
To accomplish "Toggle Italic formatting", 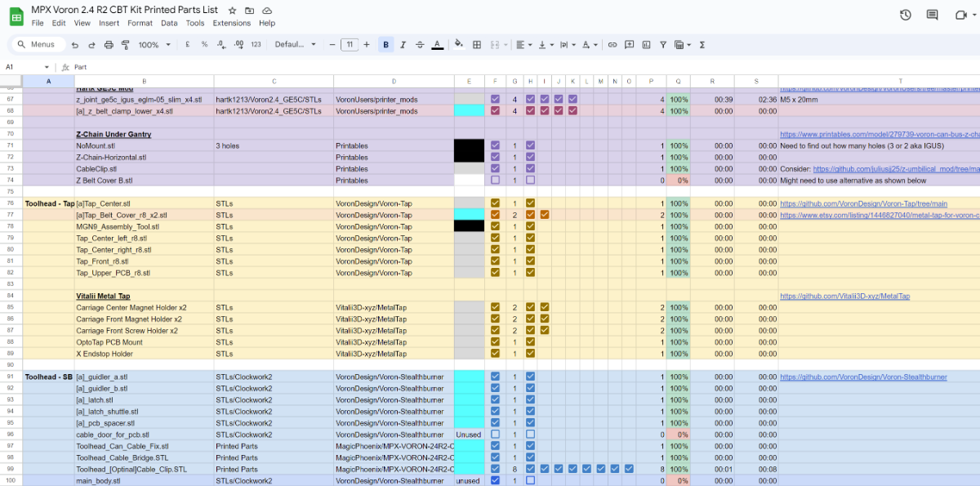I will tap(403, 45).
